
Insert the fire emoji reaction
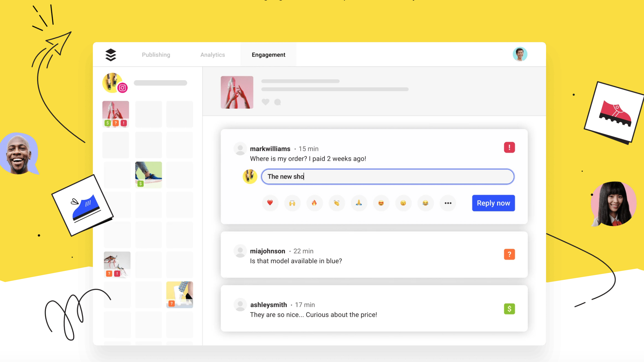[314, 203]
